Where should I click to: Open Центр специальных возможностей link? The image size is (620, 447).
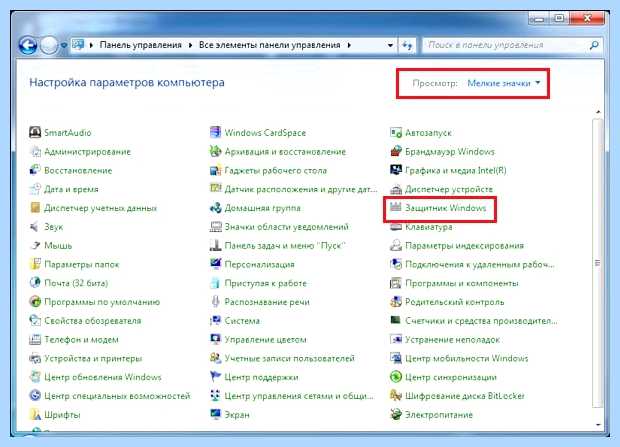click(117, 396)
